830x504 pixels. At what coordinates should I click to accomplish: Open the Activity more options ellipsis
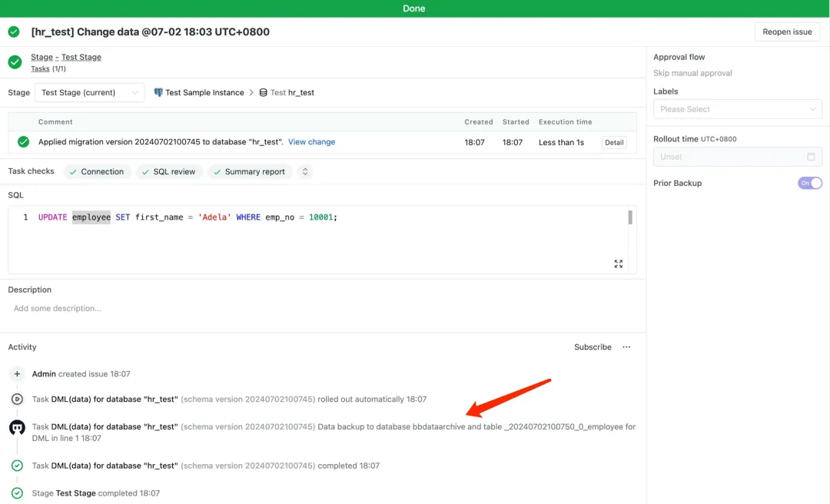tap(627, 346)
